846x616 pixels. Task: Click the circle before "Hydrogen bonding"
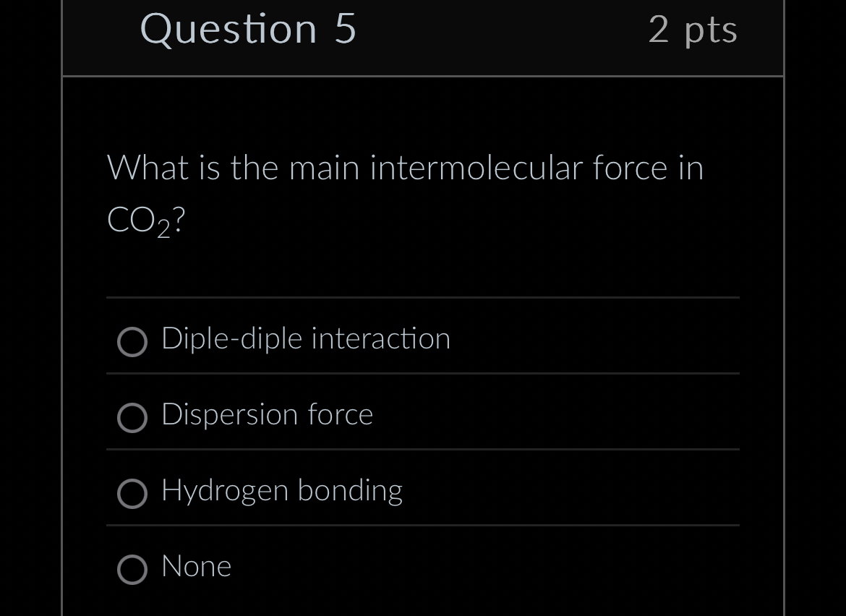pos(133,494)
